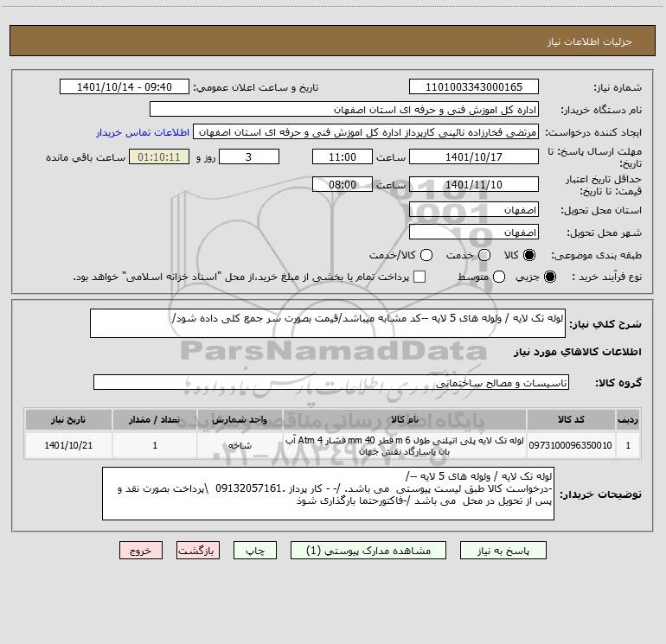Click the جزئیات اطلاعات نیاز header title
Screen dimensions: 666x644
[590, 41]
